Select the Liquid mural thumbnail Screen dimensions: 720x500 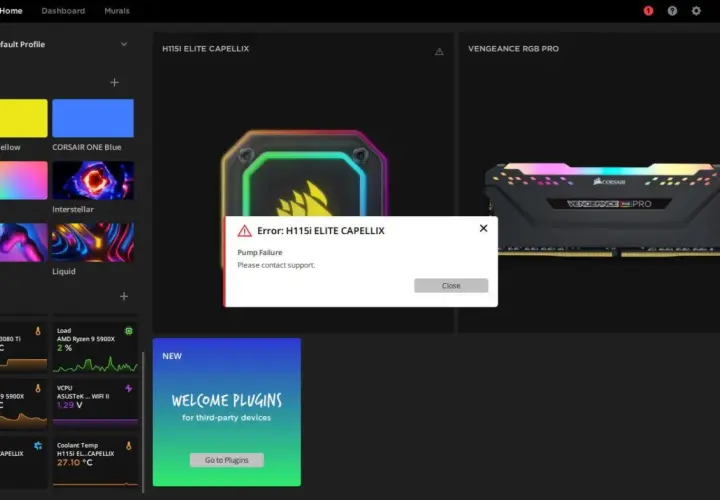pyautogui.click(x=93, y=242)
